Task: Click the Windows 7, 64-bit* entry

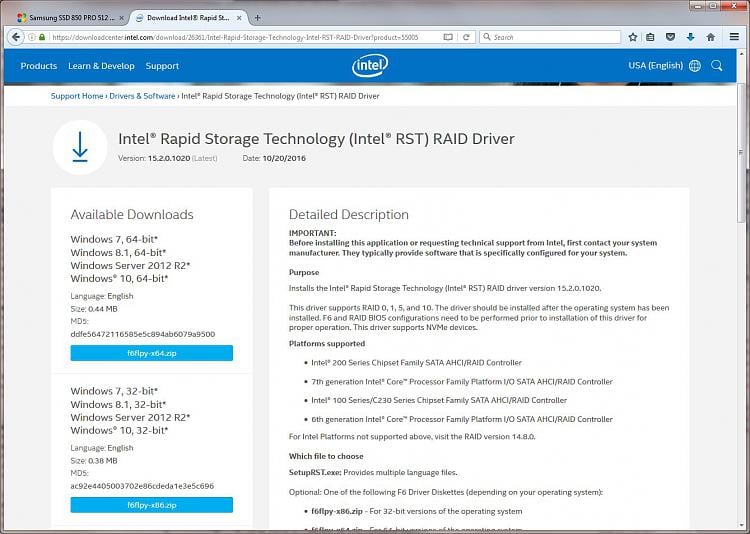Action: tap(114, 239)
